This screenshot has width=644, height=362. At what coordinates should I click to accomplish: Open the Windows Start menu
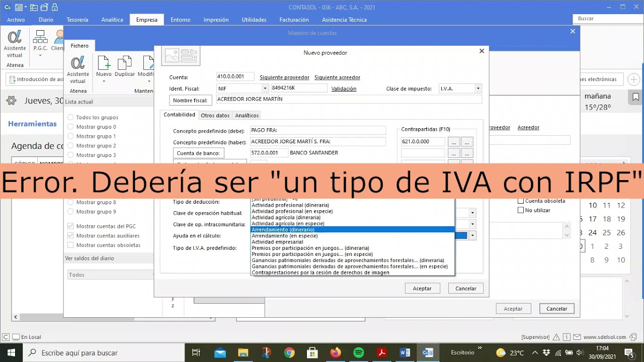pyautogui.click(x=11, y=352)
